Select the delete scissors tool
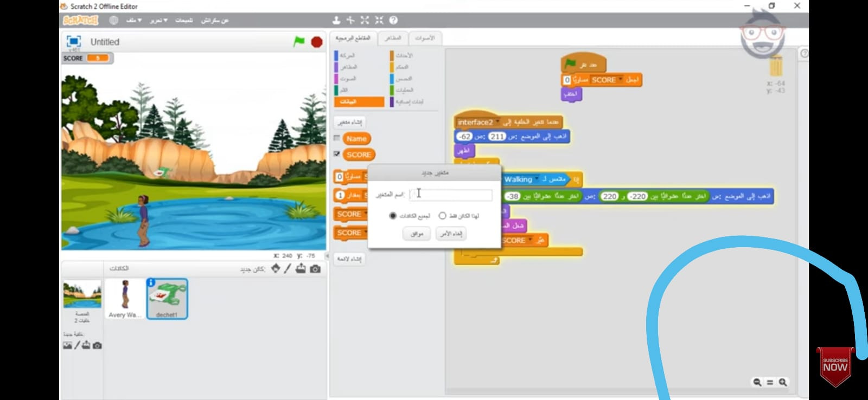The width and height of the screenshot is (868, 400). click(350, 20)
